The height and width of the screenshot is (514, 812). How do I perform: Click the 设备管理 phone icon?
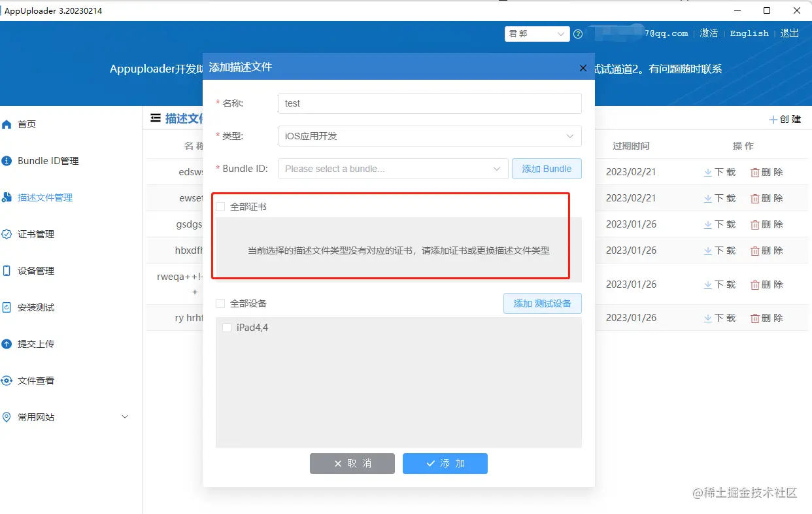(x=7, y=271)
